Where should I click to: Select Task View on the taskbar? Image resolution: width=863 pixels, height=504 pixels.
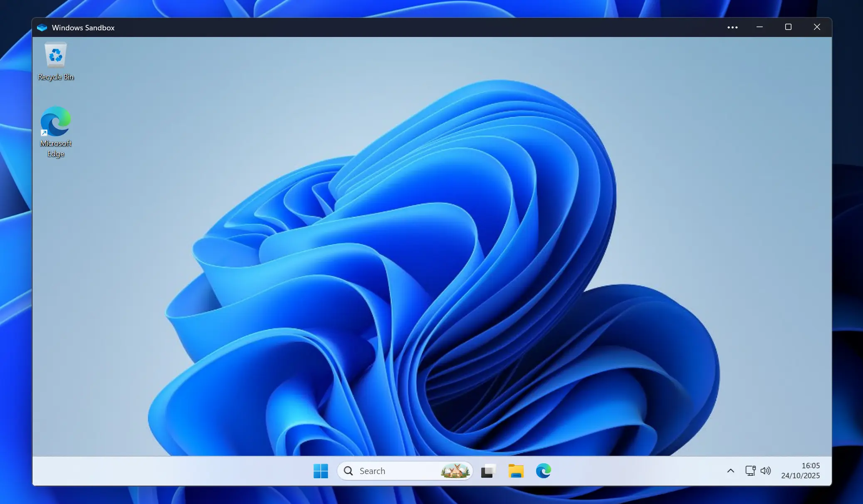click(x=487, y=471)
